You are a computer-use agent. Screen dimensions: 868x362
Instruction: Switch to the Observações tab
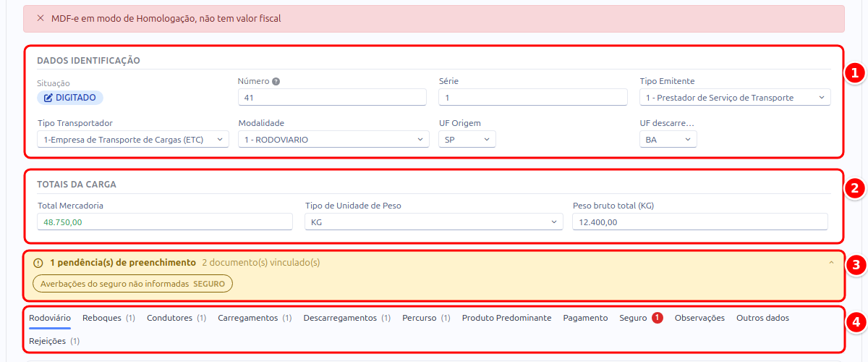point(699,318)
